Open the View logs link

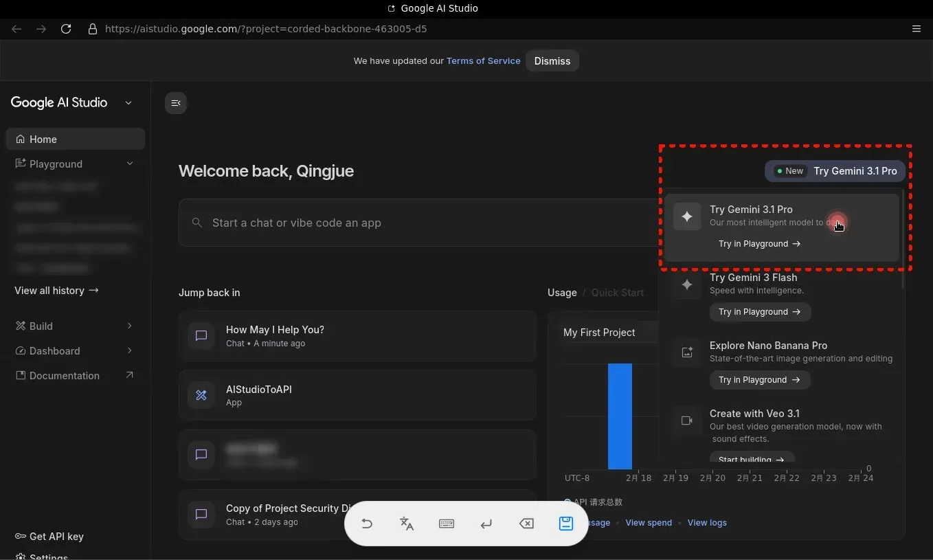coord(706,523)
